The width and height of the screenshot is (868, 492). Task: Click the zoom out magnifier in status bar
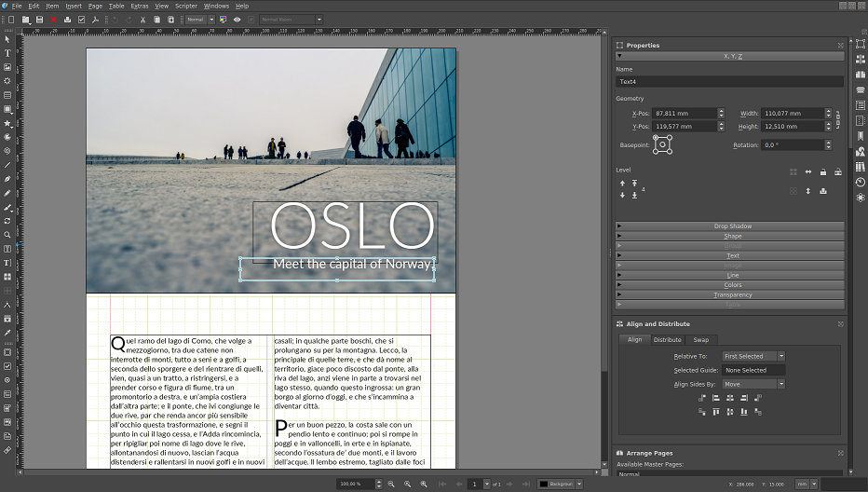click(x=391, y=485)
